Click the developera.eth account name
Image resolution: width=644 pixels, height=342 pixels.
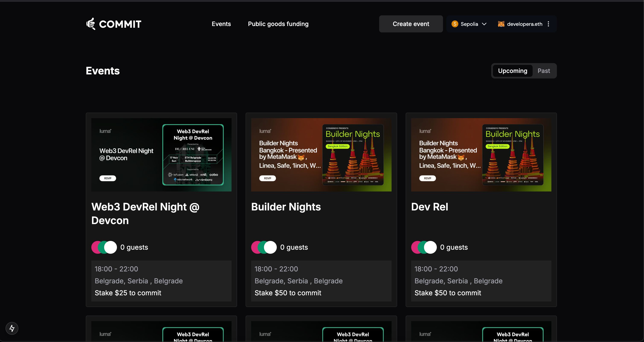click(525, 24)
